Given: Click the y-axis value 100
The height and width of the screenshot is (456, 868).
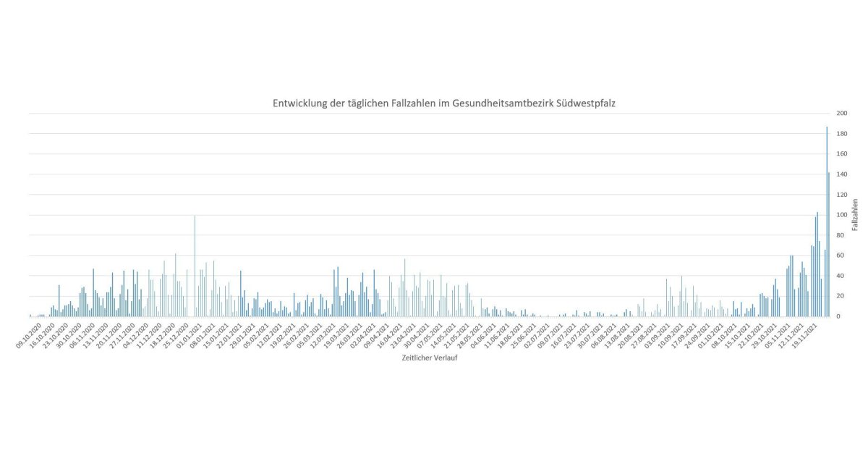Looking at the screenshot, I should (841, 215).
